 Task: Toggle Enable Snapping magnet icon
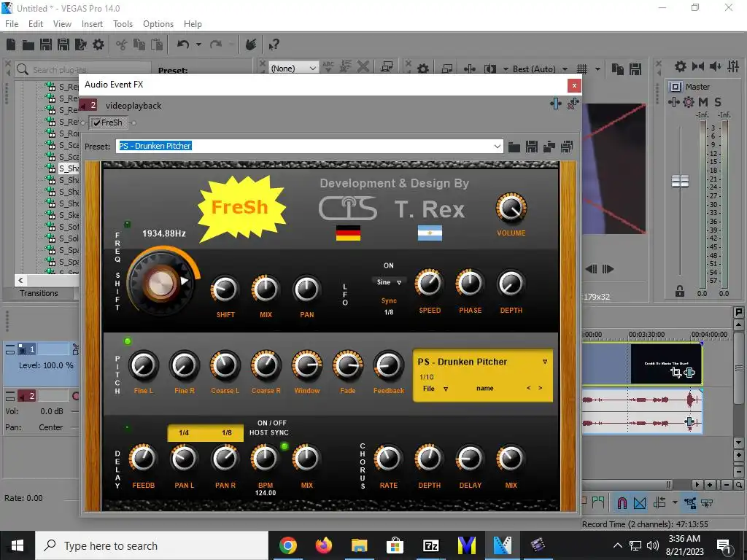pyautogui.click(x=622, y=503)
